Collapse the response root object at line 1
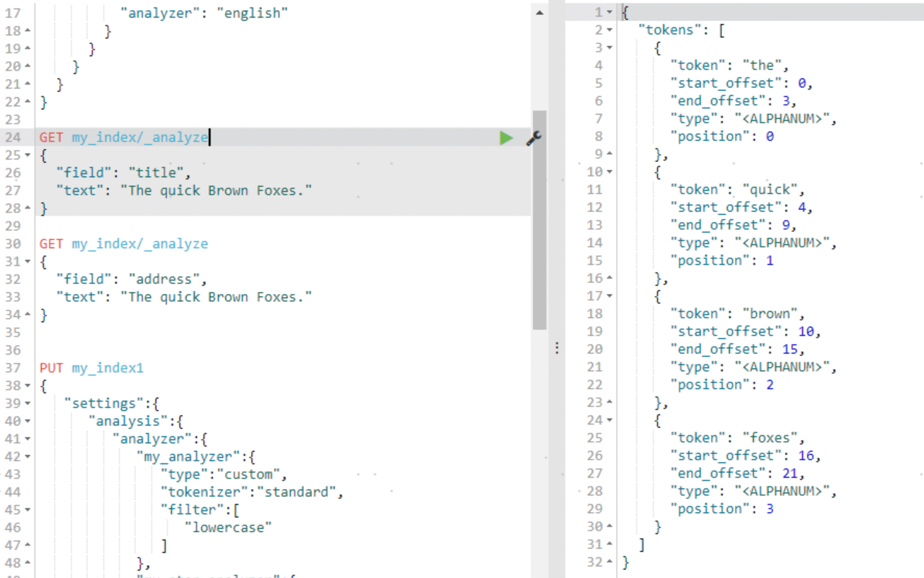The image size is (924, 578). 610,11
